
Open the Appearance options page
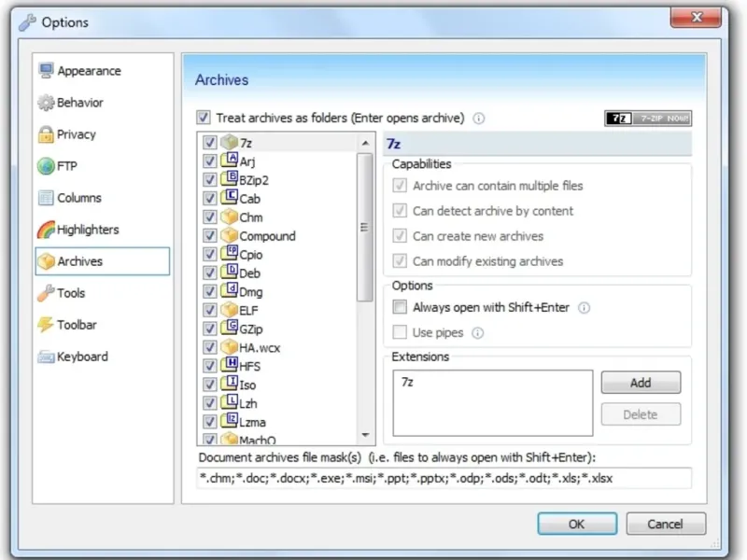102,71
